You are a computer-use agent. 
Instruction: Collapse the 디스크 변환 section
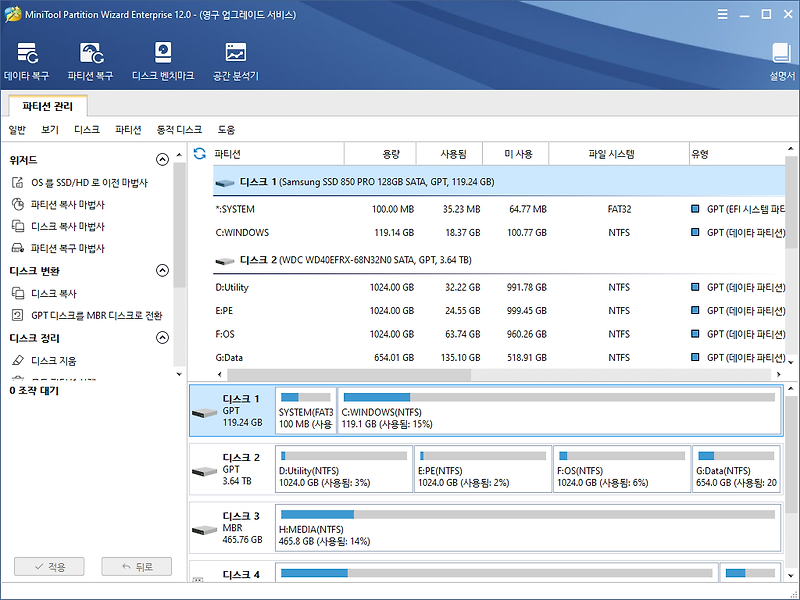[162, 270]
